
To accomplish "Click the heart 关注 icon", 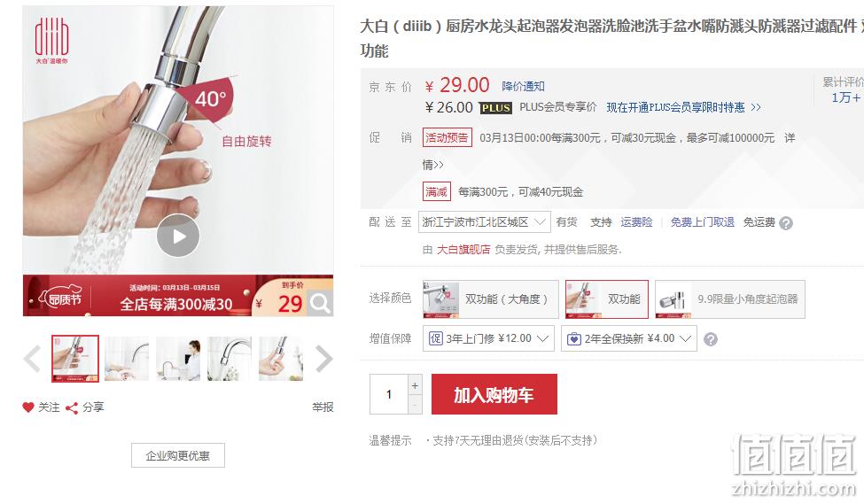I will pos(28,407).
